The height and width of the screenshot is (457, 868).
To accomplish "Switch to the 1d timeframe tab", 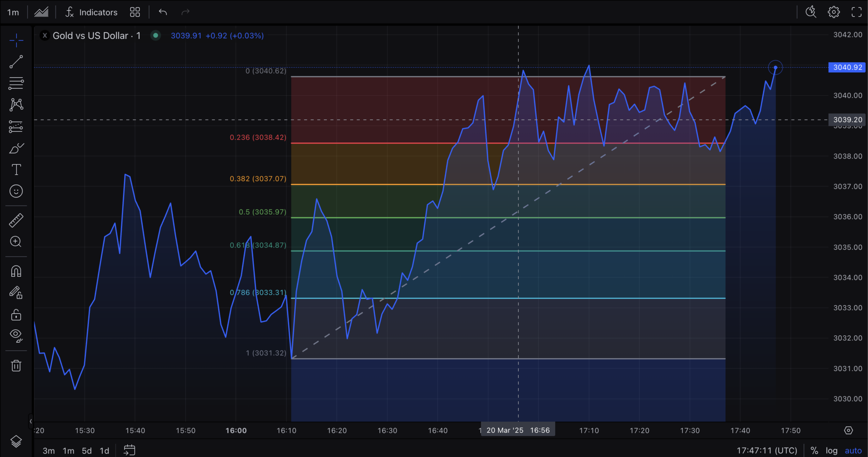I will 104,451.
